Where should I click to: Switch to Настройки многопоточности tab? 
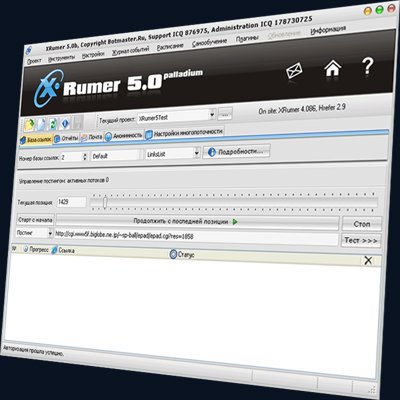(x=184, y=133)
